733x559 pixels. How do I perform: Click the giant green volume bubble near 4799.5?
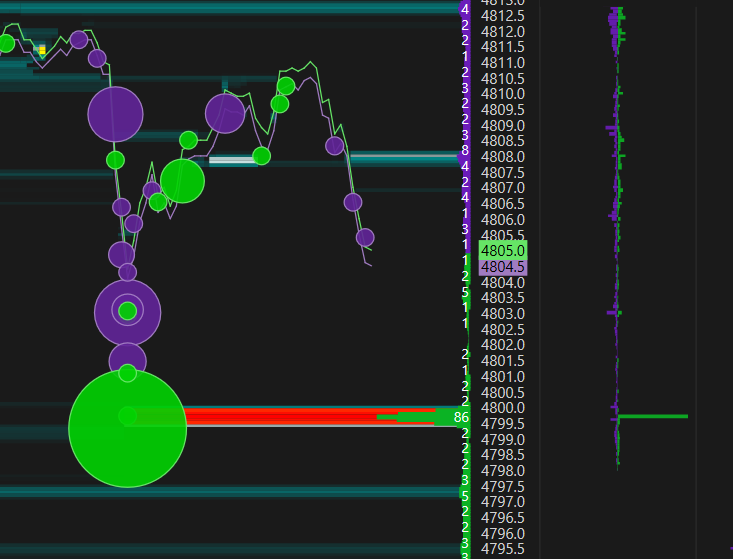click(x=128, y=428)
